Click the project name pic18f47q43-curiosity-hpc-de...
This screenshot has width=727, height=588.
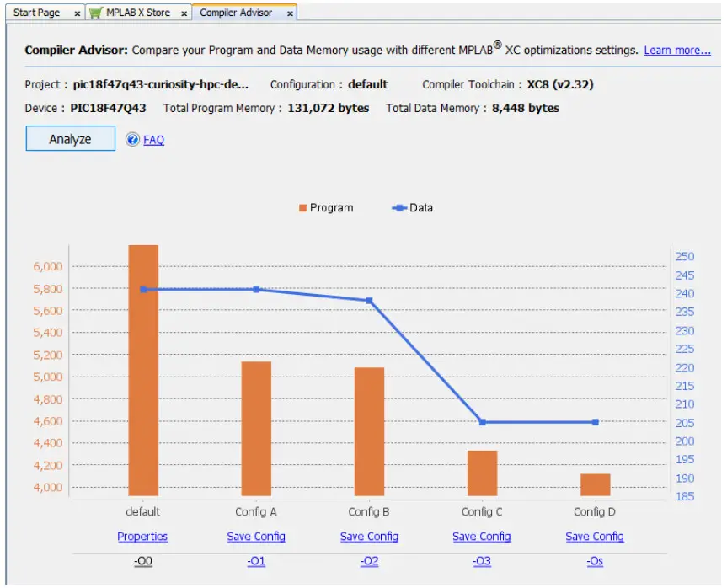[160, 84]
